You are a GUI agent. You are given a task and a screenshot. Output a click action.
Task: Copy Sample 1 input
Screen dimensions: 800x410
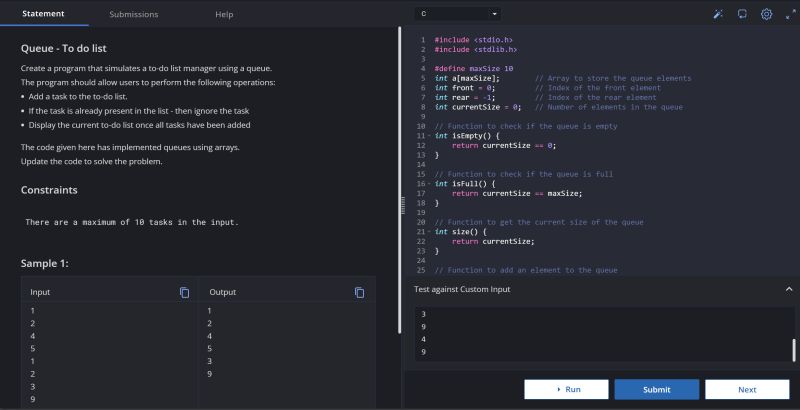point(184,292)
